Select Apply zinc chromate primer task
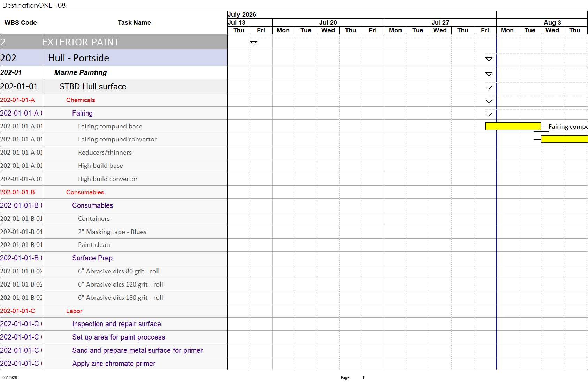Viewport: 588px width, 382px height. (x=114, y=364)
